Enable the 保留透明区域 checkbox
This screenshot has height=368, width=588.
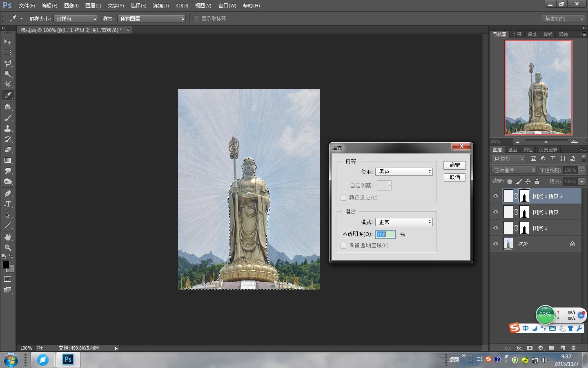click(343, 246)
